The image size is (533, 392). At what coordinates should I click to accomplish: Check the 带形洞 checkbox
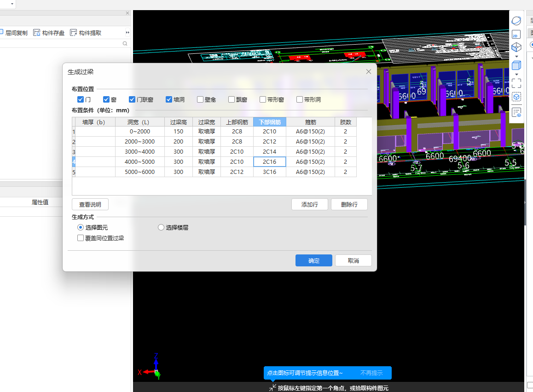[300, 99]
